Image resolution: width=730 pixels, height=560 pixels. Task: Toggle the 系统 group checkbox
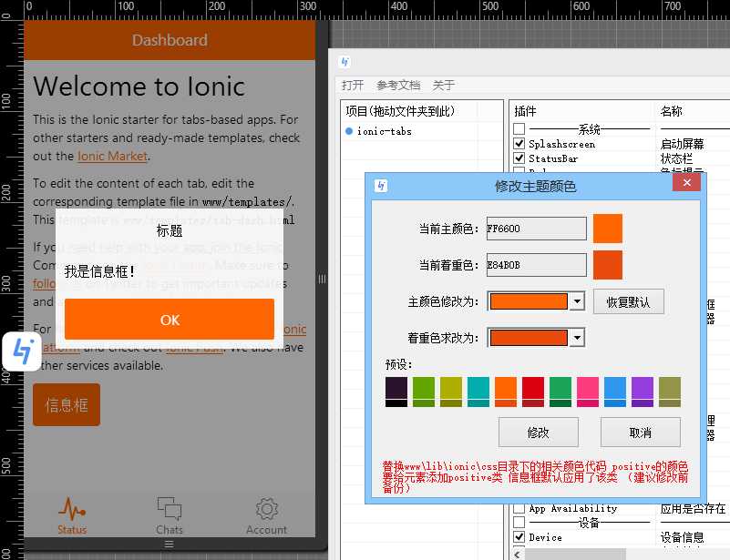pyautogui.click(x=519, y=128)
